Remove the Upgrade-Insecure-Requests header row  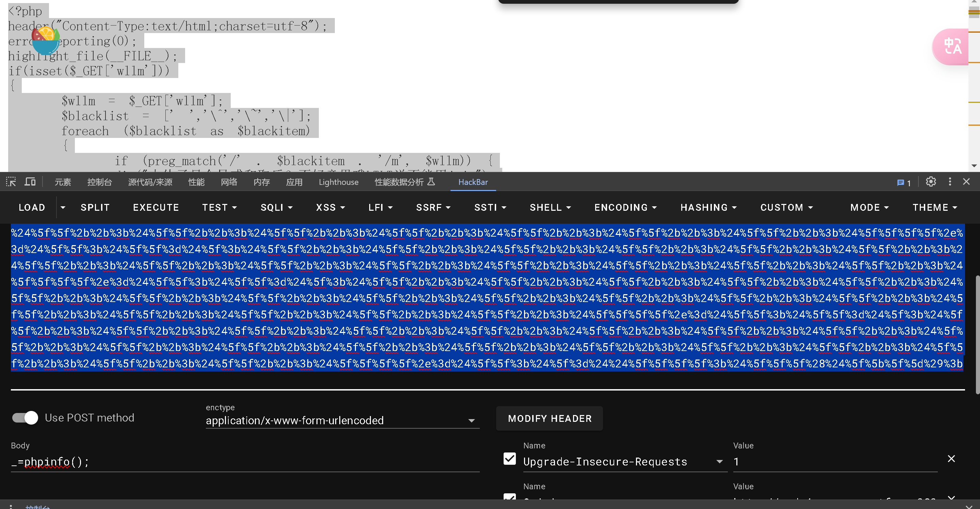(951, 459)
